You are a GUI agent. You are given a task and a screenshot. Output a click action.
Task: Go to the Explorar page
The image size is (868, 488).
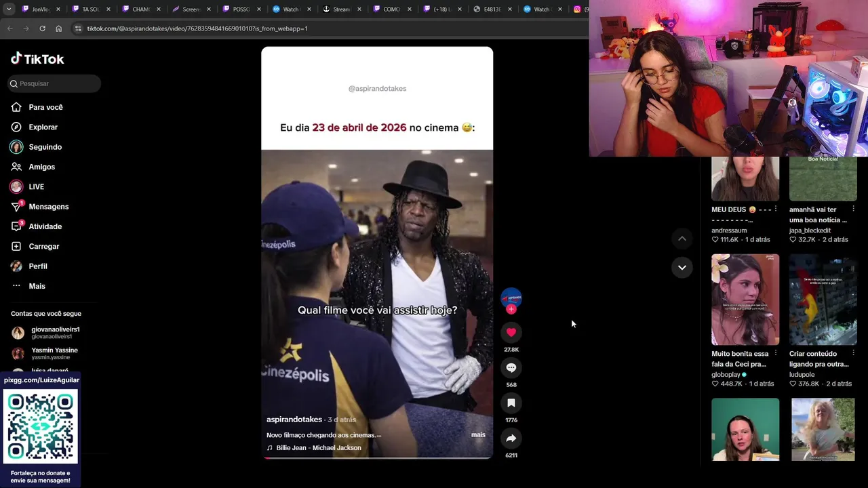pos(34,127)
